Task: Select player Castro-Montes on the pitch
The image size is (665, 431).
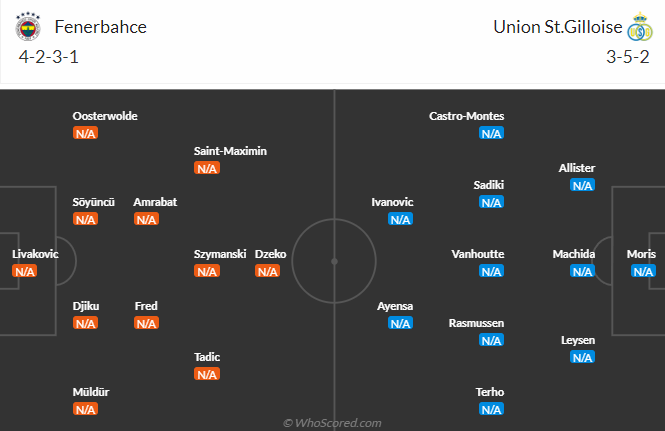Action: point(467,116)
